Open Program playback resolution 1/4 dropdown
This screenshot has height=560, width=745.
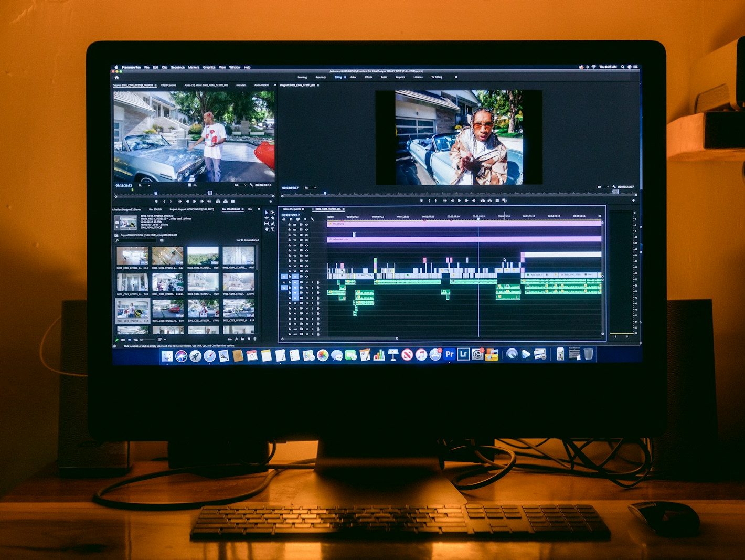(603, 187)
